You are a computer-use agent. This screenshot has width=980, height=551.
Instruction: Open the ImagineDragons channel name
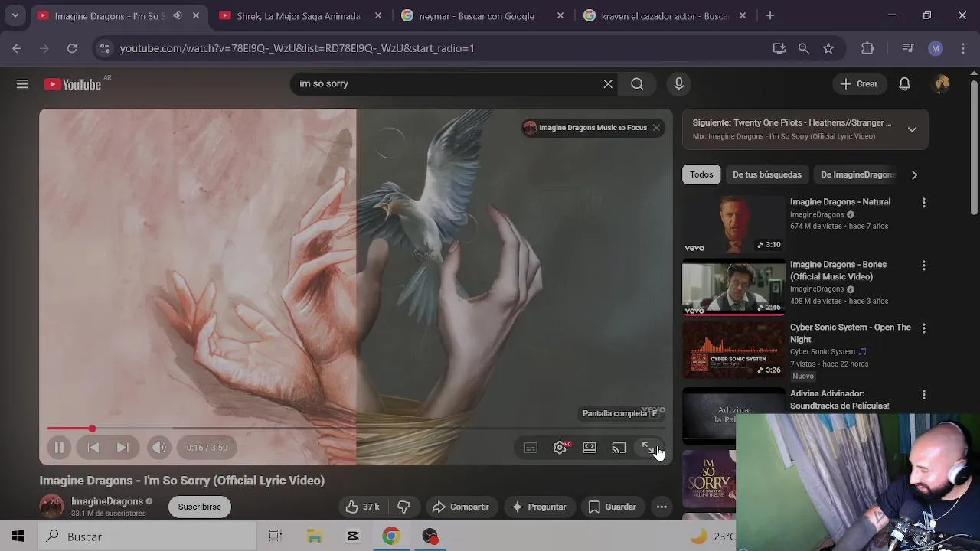[x=107, y=501]
